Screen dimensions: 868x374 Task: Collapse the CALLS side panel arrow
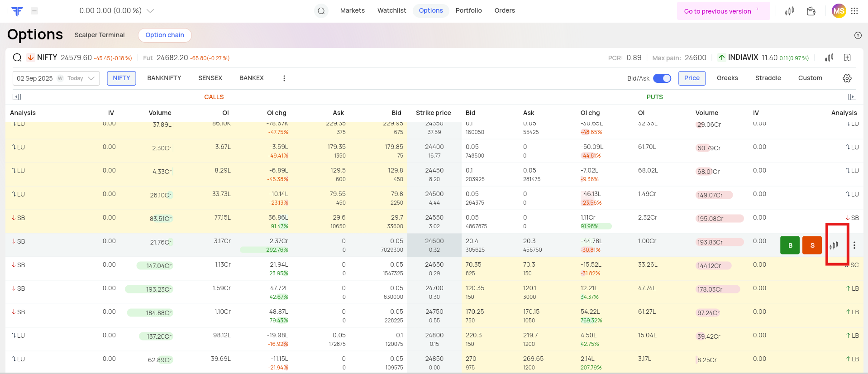[x=17, y=97]
